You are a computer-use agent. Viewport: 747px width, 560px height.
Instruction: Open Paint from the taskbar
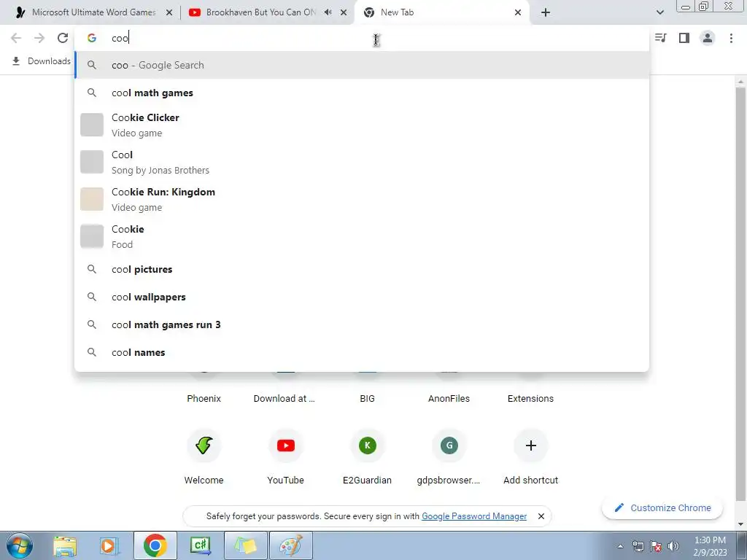(x=290, y=545)
